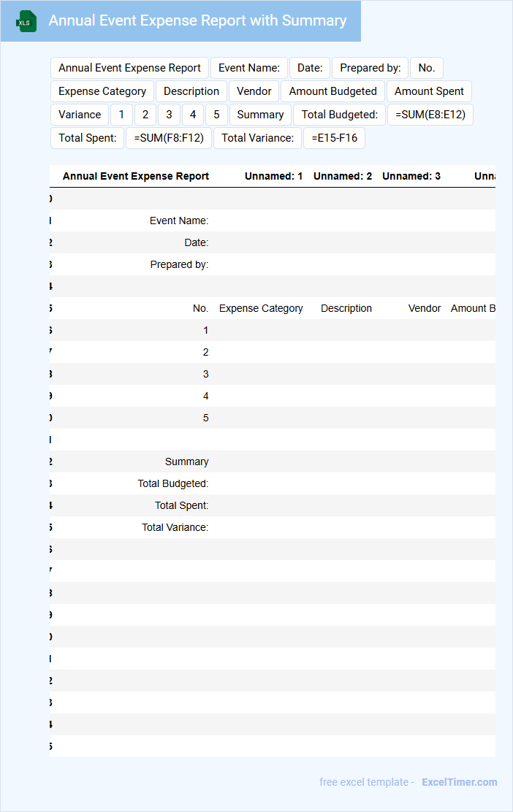Click the '=SUM(E8:E12)' formula chip

pos(430,115)
